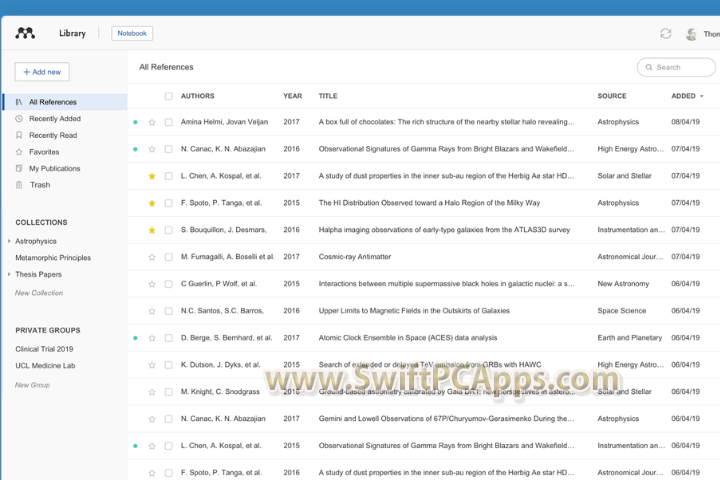Screen dimensions: 720x480
Task: Click the sync refresh icon
Action: tap(665, 34)
